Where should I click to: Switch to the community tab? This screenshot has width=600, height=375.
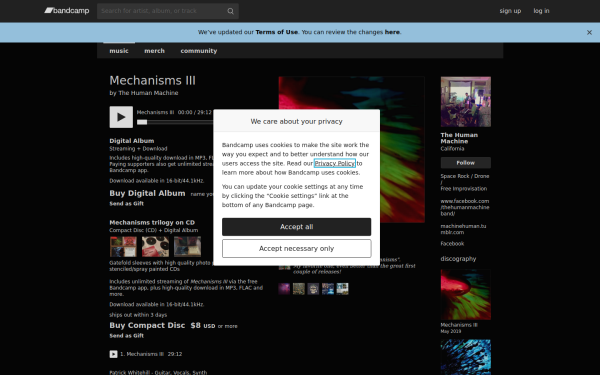[x=199, y=51]
